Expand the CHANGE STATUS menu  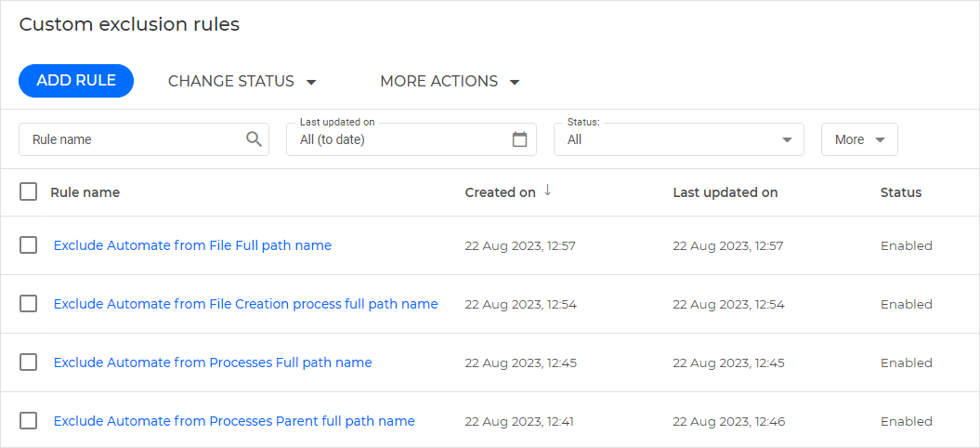point(242,81)
